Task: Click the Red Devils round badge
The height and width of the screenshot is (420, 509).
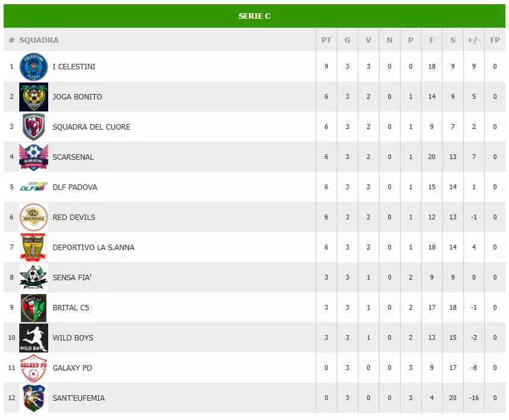Action: 34,218
